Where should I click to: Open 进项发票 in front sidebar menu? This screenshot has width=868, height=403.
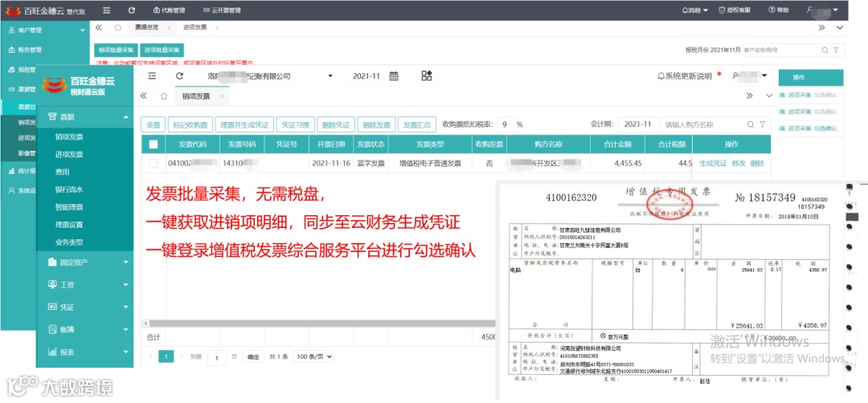(x=69, y=154)
